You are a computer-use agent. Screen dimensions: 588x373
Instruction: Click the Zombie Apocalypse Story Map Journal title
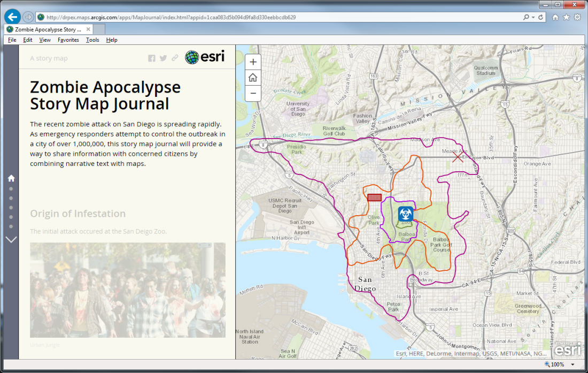point(105,95)
